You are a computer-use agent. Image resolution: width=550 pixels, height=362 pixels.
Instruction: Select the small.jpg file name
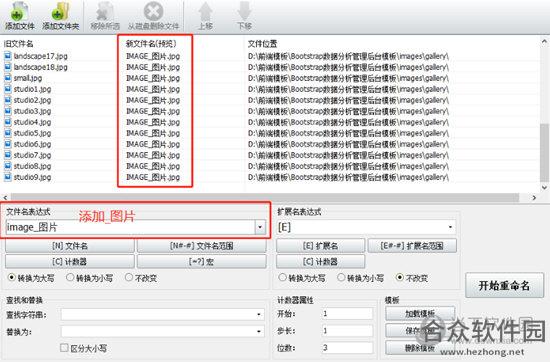(x=28, y=78)
